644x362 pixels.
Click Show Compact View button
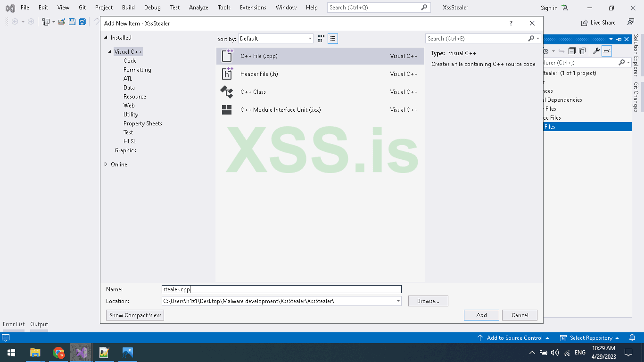tap(135, 315)
